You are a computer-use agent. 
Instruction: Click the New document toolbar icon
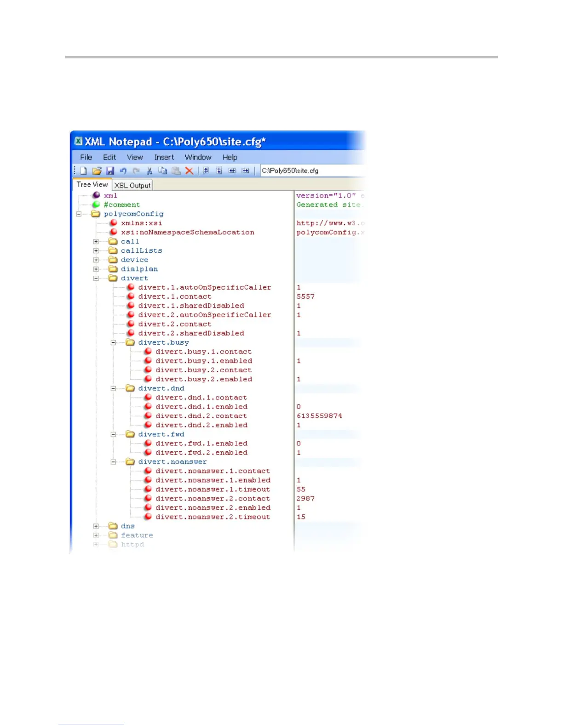point(83,171)
